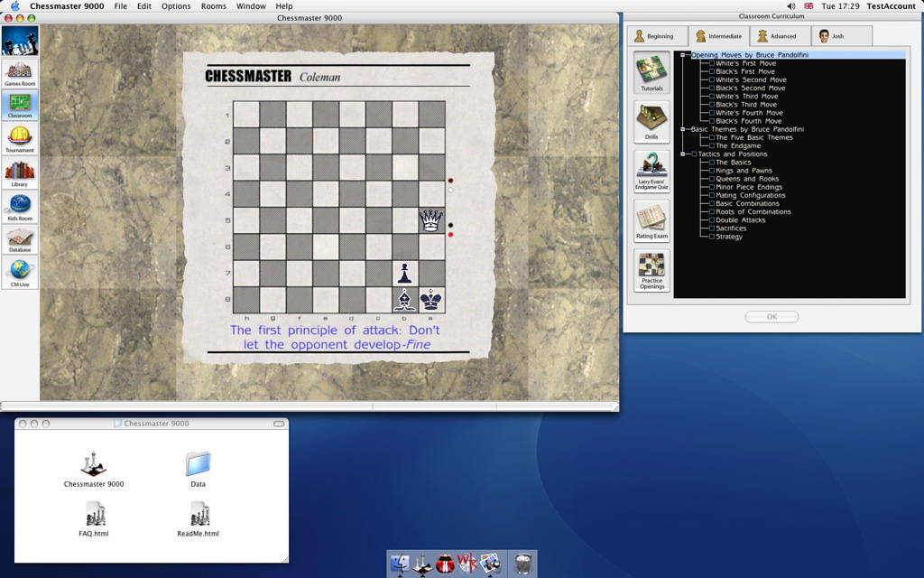Click the Chessmaster 9000 app icon in Finder window
924x578 pixels.
pyautogui.click(x=93, y=465)
